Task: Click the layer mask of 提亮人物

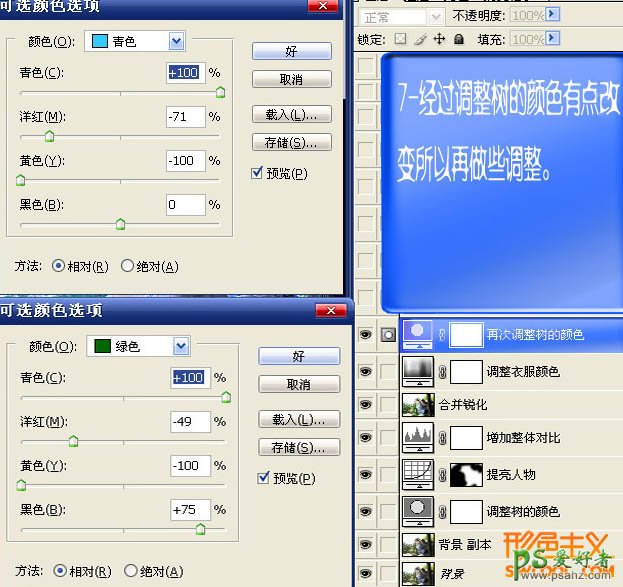Action: tap(466, 474)
